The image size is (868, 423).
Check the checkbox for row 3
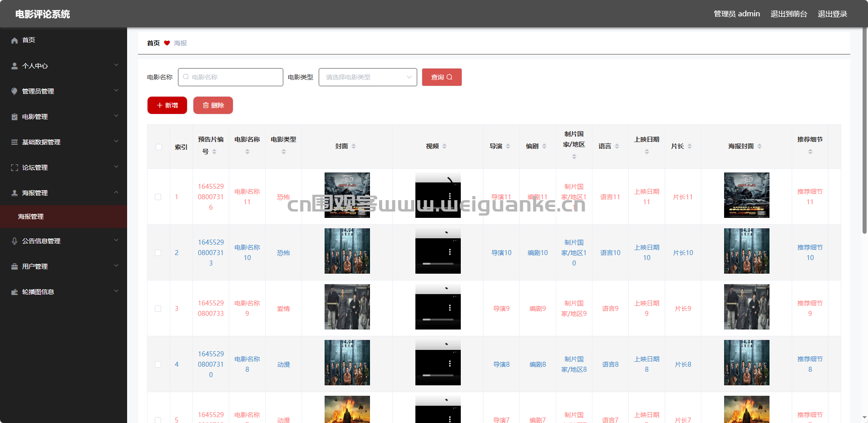tap(158, 309)
